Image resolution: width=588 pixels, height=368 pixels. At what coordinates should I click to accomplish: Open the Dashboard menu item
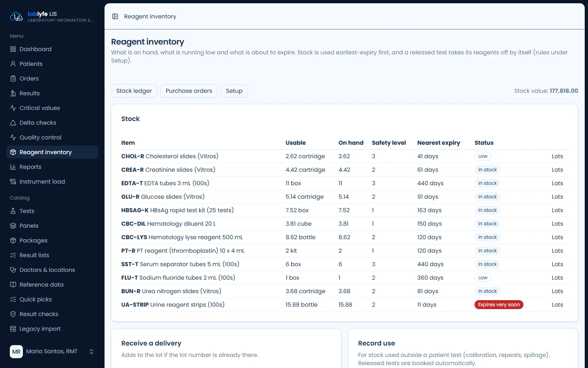point(52,49)
